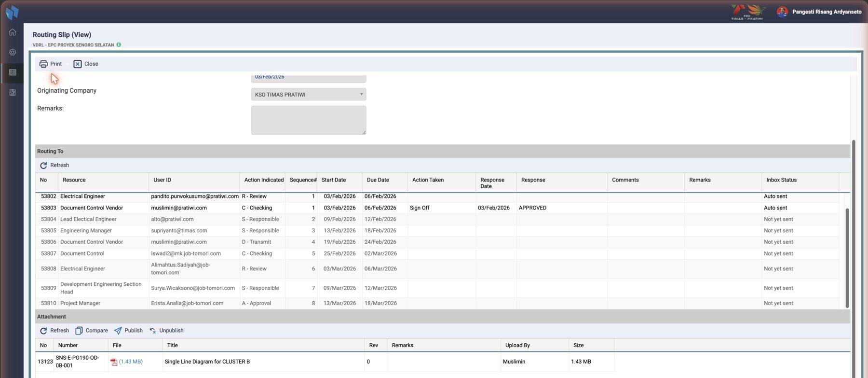Image resolution: width=868 pixels, height=378 pixels.
Task: Click Unpublish in the Attachment toolbar
Action: 166,331
